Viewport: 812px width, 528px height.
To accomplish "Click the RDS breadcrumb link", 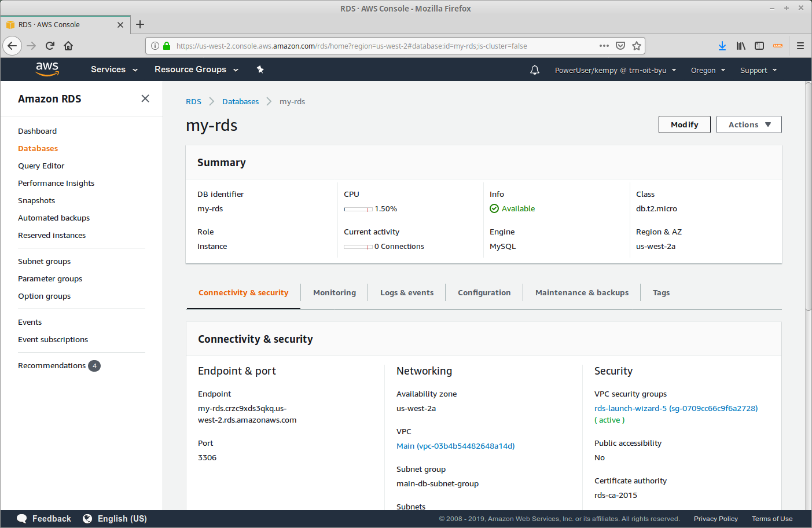I will point(193,101).
